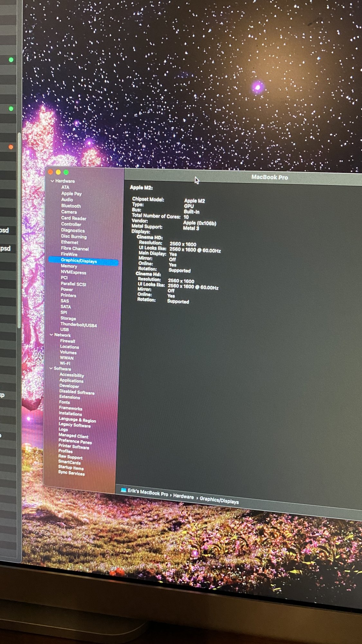
Task: Select Extensions in the sidebar
Action: click(70, 397)
